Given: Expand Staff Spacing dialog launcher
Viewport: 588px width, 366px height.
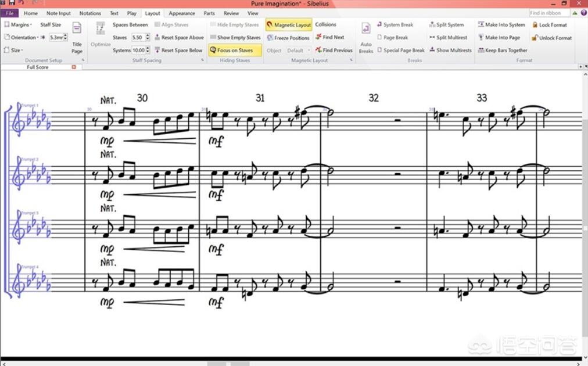Looking at the screenshot, I should coord(203,60).
